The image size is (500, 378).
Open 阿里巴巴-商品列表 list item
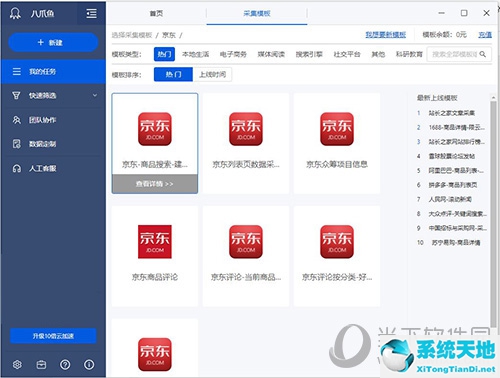456,170
